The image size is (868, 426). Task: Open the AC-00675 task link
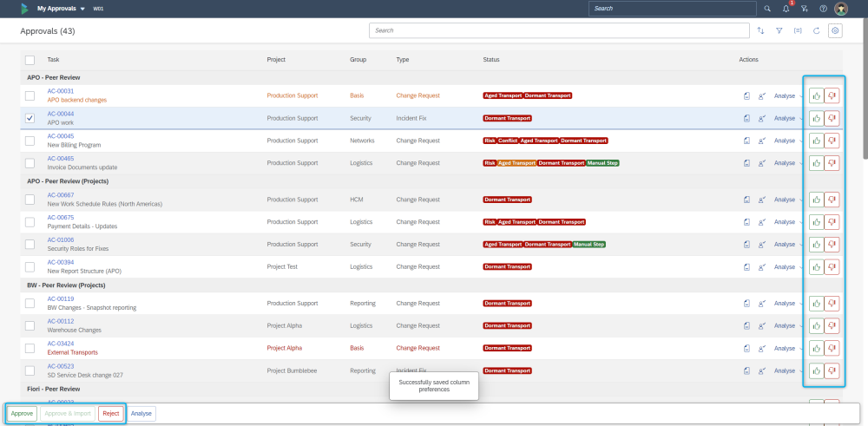[61, 218]
